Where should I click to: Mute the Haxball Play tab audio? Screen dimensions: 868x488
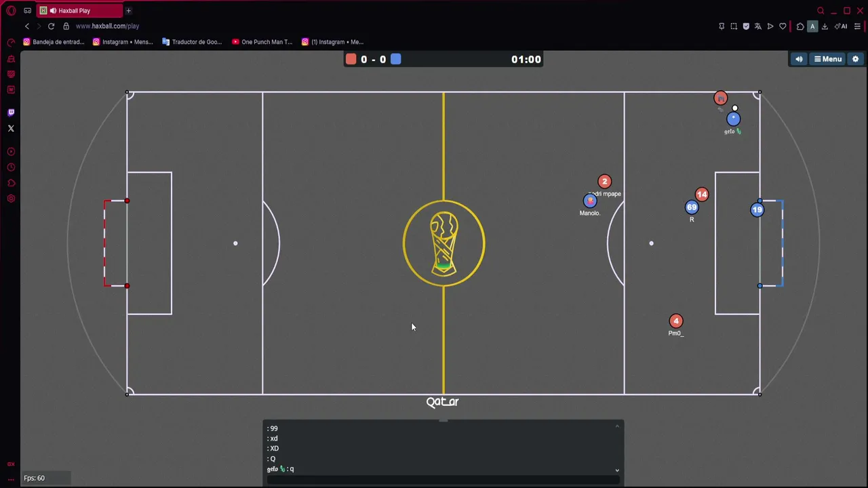click(x=53, y=11)
